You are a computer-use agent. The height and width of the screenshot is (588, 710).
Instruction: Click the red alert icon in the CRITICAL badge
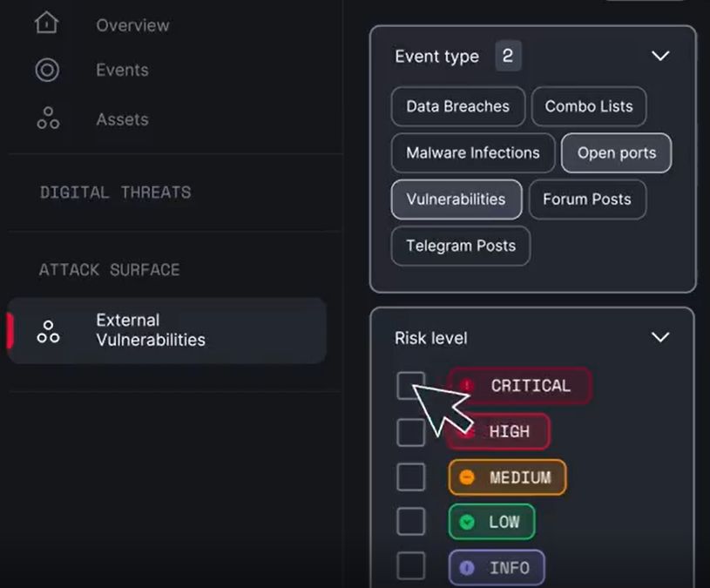tap(466, 385)
